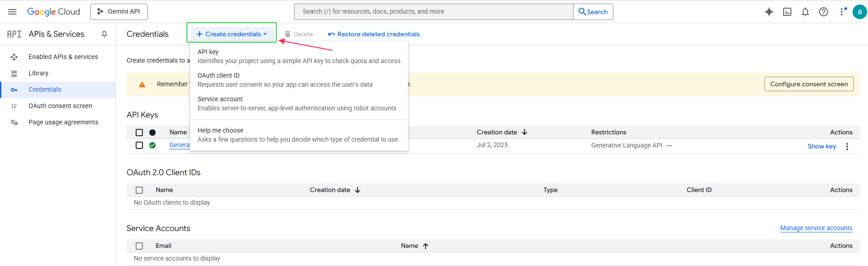Open the three-dot settings menu in header
This screenshot has width=868, height=266.
(843, 12)
